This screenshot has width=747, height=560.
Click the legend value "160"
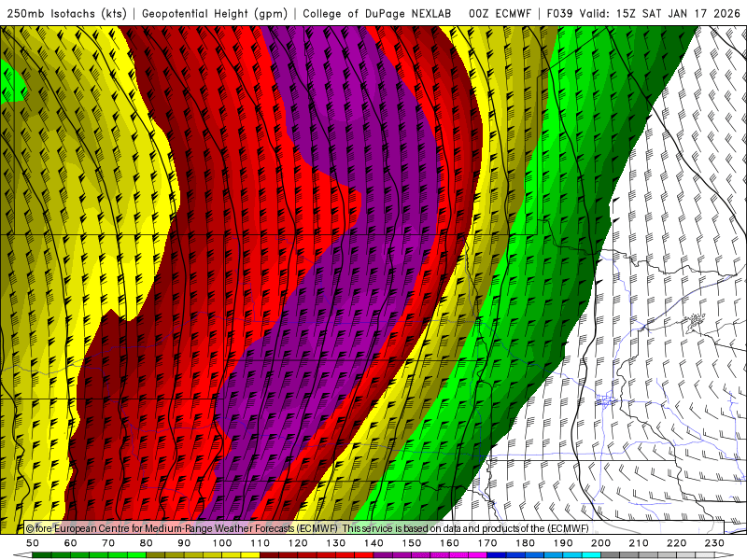click(x=449, y=543)
